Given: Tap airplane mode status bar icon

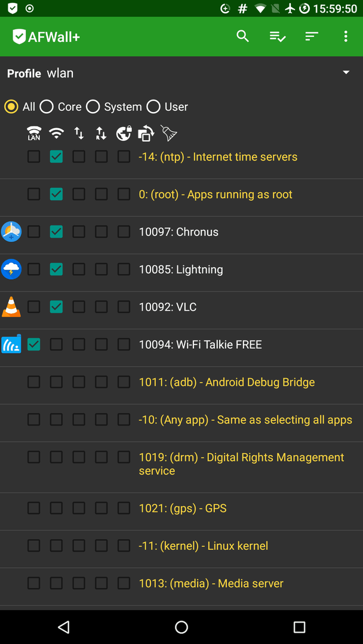Looking at the screenshot, I should 290,8.
